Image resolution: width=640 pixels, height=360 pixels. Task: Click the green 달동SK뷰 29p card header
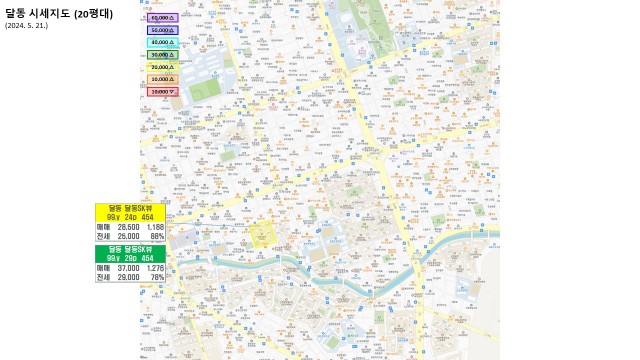(x=130, y=254)
